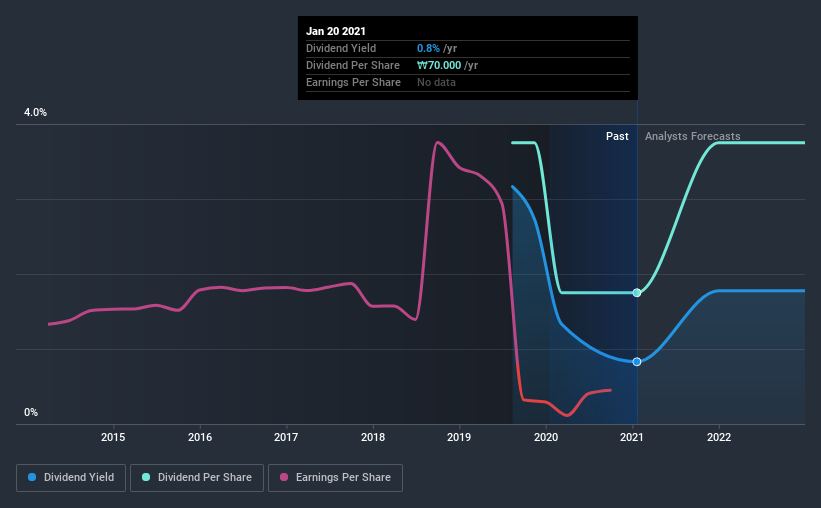Click the 2018 x-axis label
821x508 pixels.
click(373, 437)
